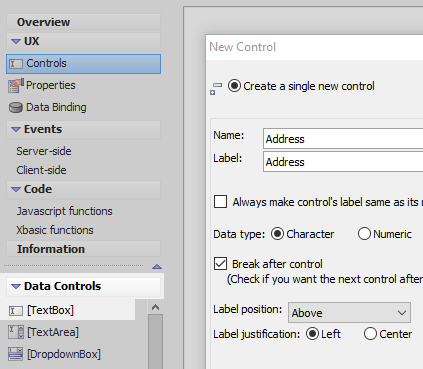Choose Numeric data type
The image size is (423, 369).
pos(364,234)
